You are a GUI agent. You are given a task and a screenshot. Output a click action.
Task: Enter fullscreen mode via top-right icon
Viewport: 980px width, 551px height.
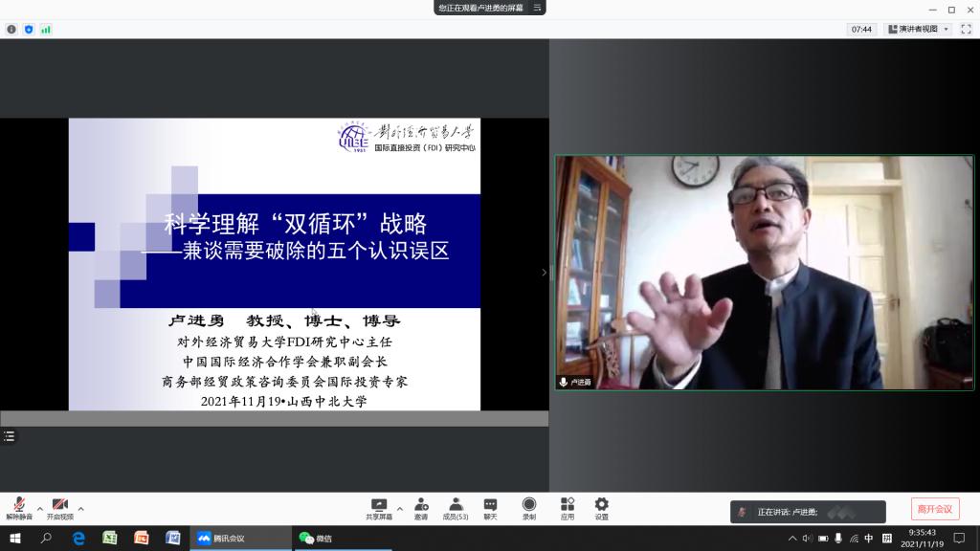click(x=967, y=30)
